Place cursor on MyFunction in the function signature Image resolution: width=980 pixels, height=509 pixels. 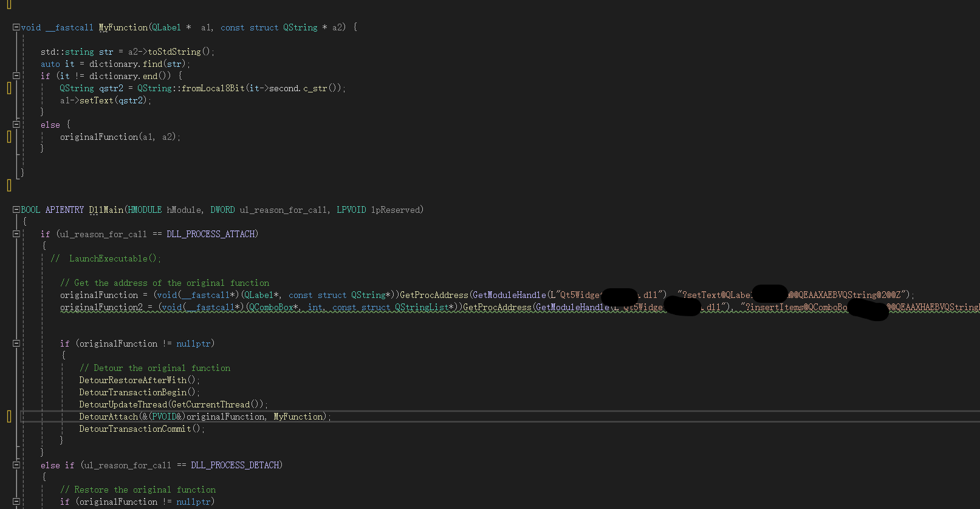click(x=123, y=27)
